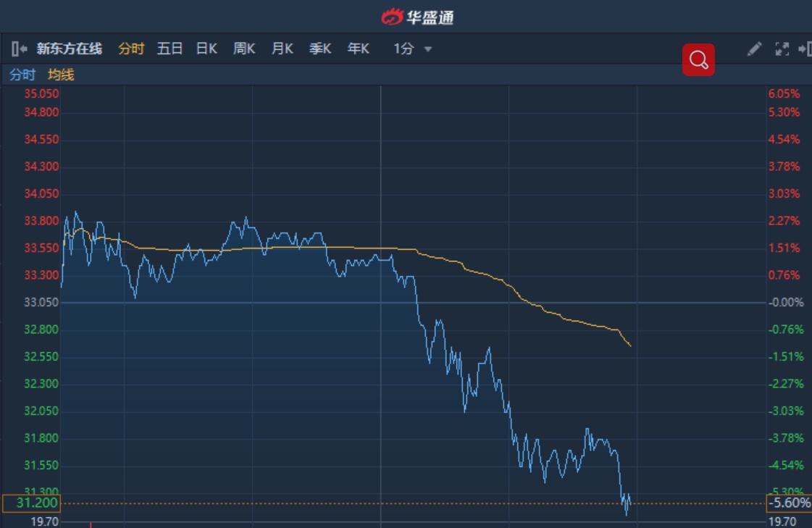
Task: Click the -5.60% change label
Action: coord(789,503)
